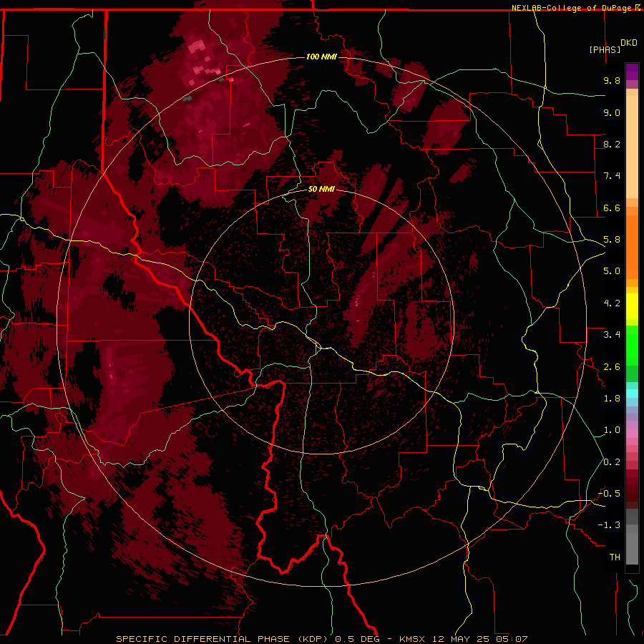Screen dimensions: 644x644
Task: Click the 1.8 value on the scale
Action: click(x=612, y=399)
